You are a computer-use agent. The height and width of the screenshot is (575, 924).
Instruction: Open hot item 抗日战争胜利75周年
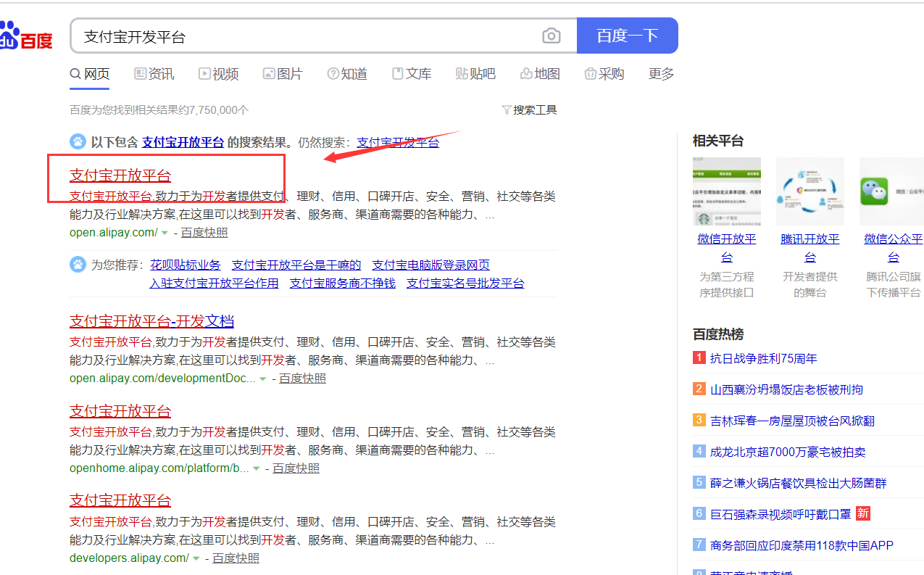(764, 358)
